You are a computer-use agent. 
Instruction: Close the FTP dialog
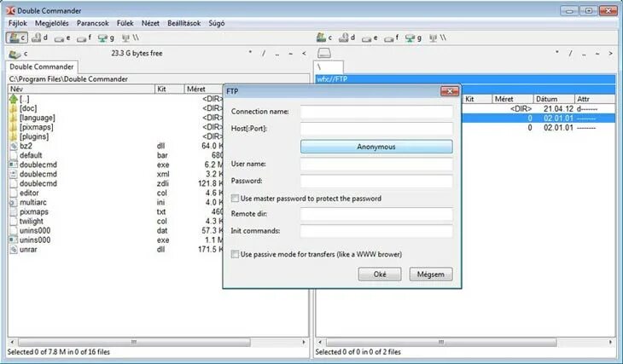pyautogui.click(x=450, y=91)
